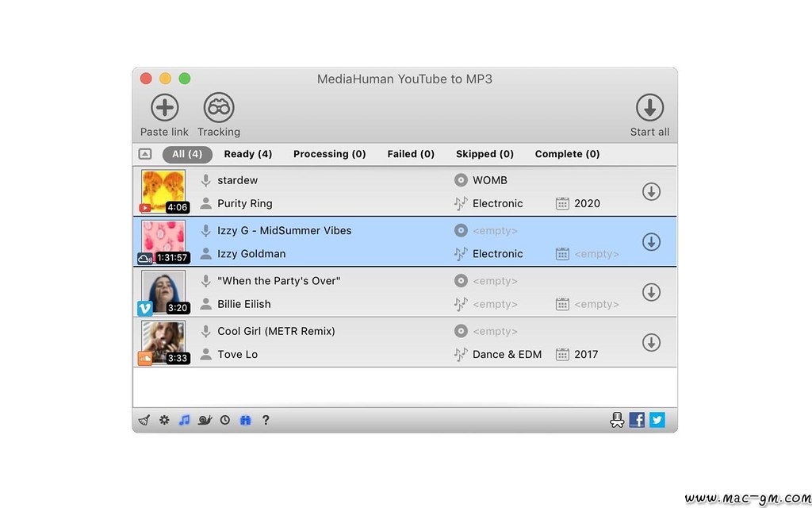The image size is (812, 508).
Task: Click the music notes icon beside Dance & EDM
Action: (x=461, y=355)
